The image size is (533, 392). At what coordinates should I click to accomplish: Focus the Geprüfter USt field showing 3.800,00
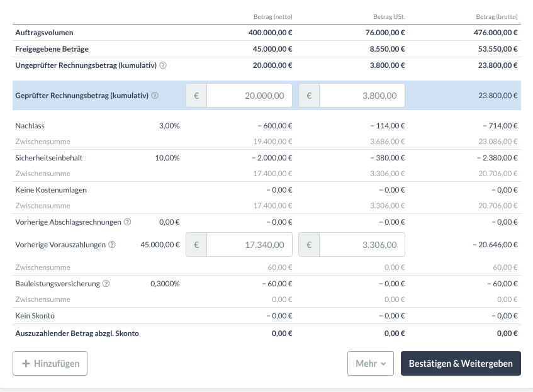click(362, 96)
